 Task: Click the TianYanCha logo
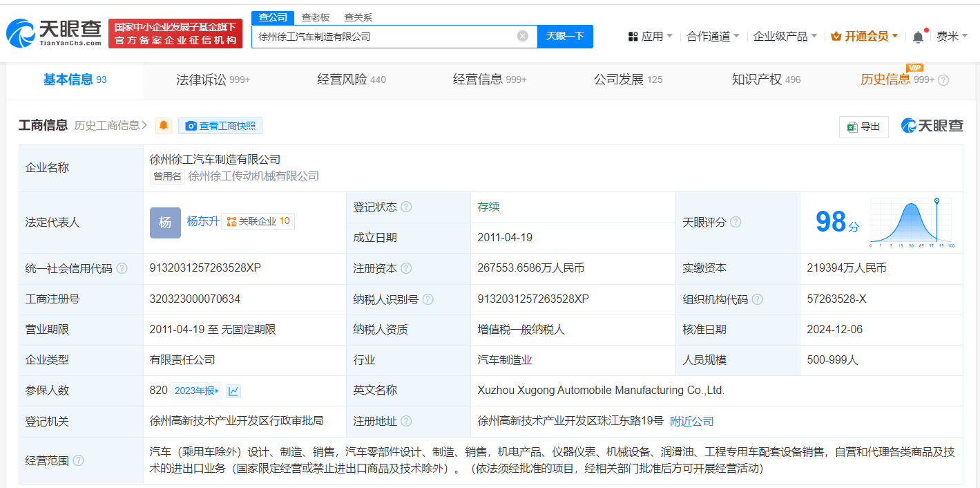click(x=54, y=33)
